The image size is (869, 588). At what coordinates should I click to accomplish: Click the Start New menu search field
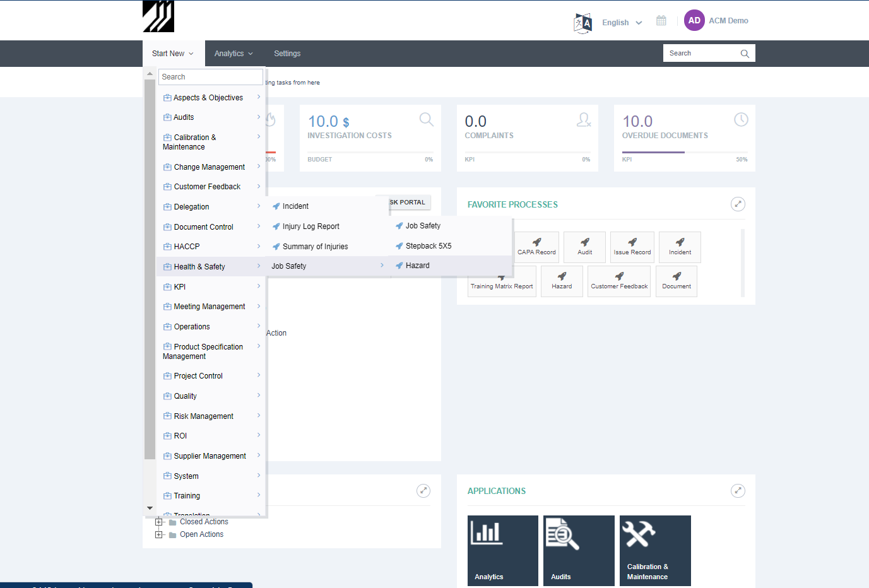(x=211, y=77)
